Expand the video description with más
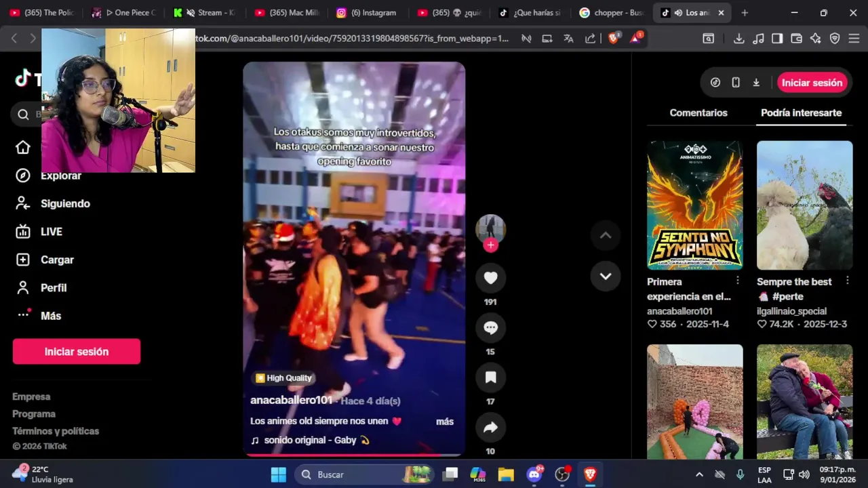This screenshot has width=868, height=488. 445,422
